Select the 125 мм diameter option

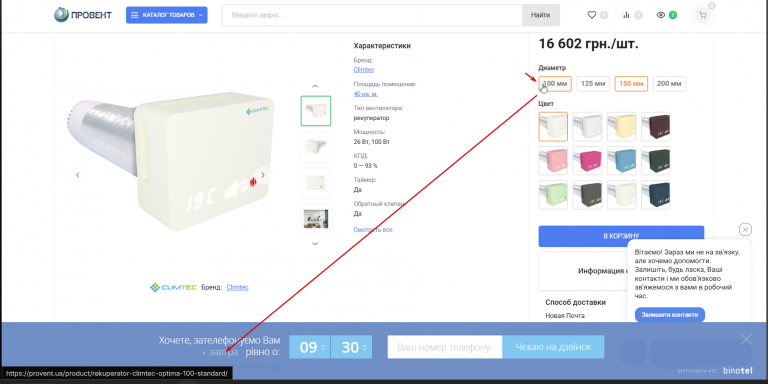click(x=593, y=84)
